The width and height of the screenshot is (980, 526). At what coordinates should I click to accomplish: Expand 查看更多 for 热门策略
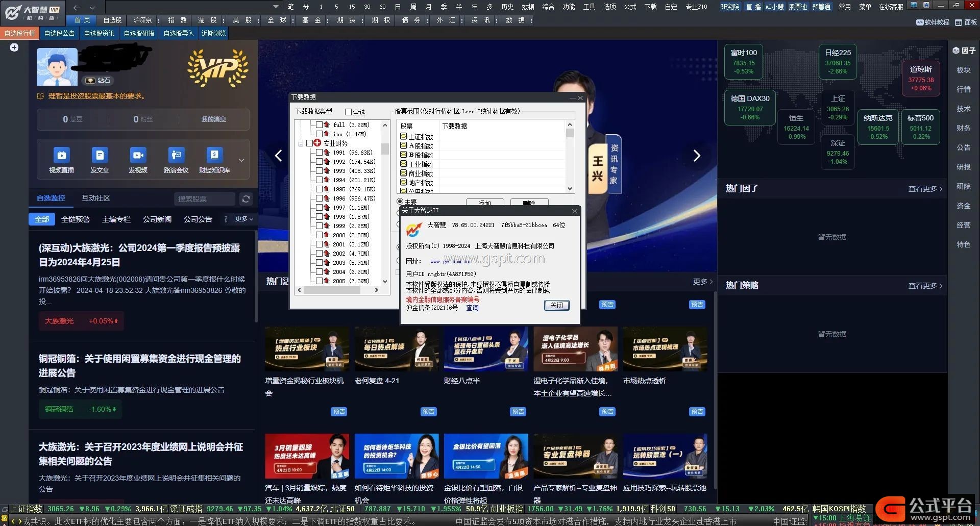925,286
